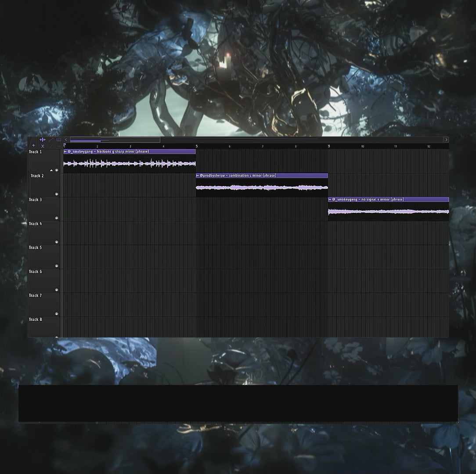Jump to bar 3 on the timeline ruler
The width and height of the screenshot is (476, 474).
click(x=130, y=146)
